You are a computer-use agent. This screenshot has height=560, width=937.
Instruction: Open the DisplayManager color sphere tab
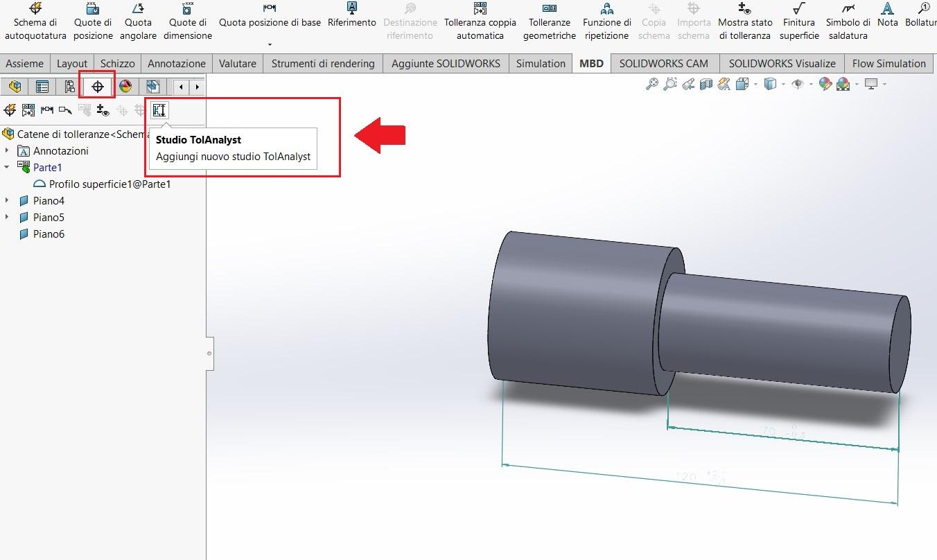click(x=125, y=87)
